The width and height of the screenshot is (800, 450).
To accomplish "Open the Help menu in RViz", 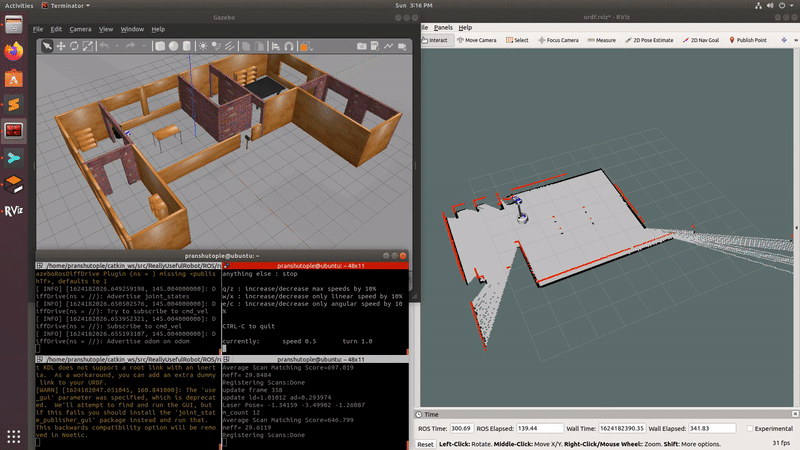I will 465,28.
